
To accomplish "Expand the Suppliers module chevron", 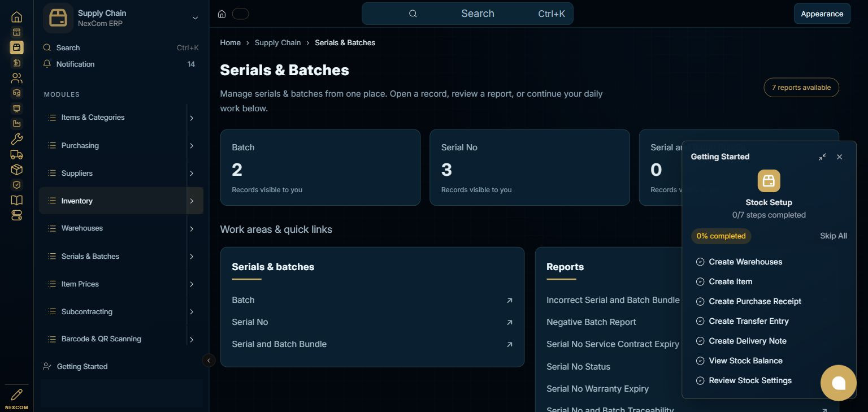I will pos(192,174).
